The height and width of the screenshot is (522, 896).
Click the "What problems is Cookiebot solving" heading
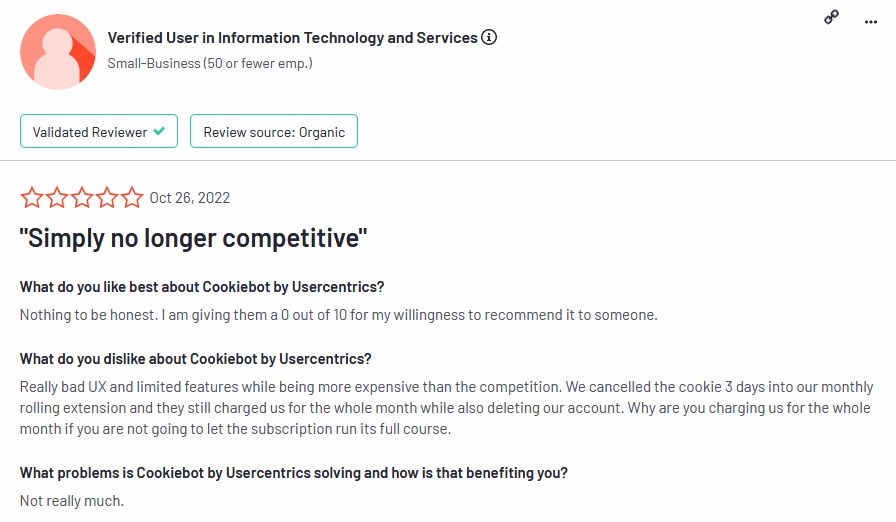tap(296, 472)
